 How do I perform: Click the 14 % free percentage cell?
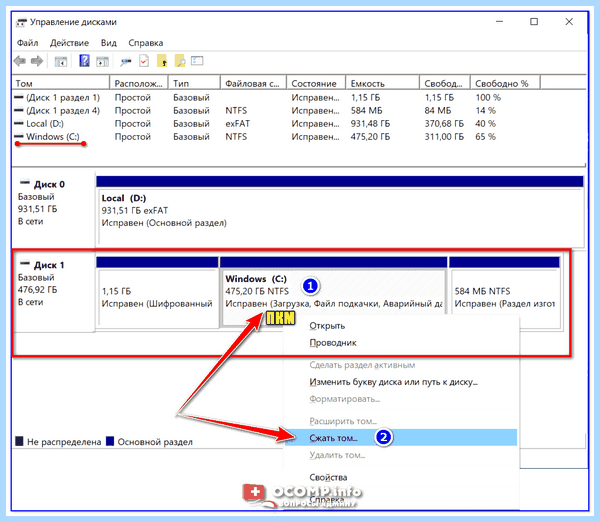tap(485, 111)
